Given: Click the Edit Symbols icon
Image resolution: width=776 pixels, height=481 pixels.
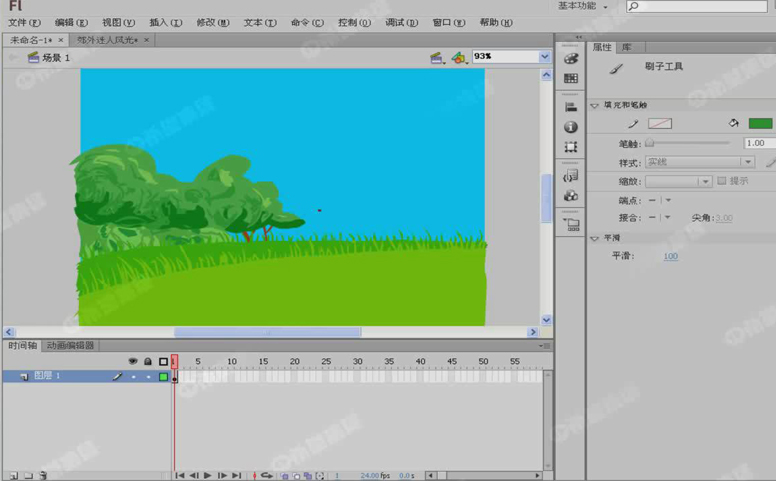Looking at the screenshot, I should (458, 58).
